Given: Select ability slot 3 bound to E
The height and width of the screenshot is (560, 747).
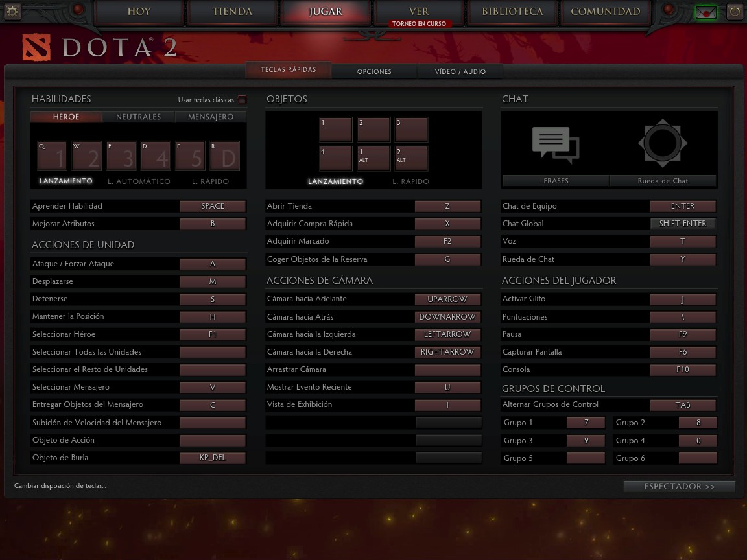Looking at the screenshot, I should pos(121,156).
